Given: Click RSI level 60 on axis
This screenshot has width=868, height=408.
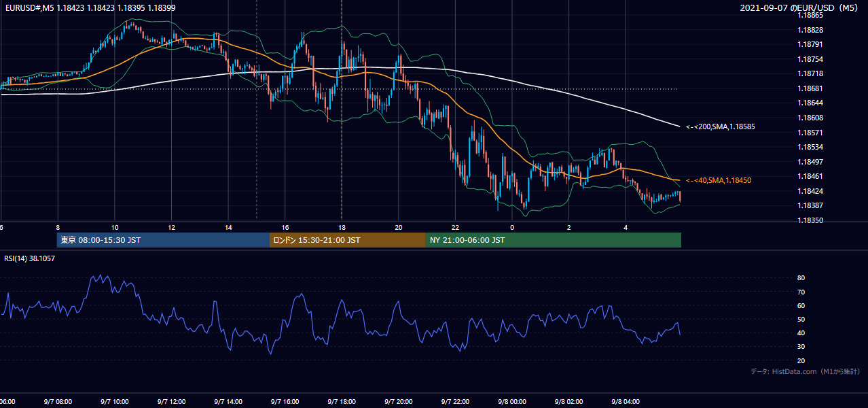Looking at the screenshot, I should [x=801, y=305].
